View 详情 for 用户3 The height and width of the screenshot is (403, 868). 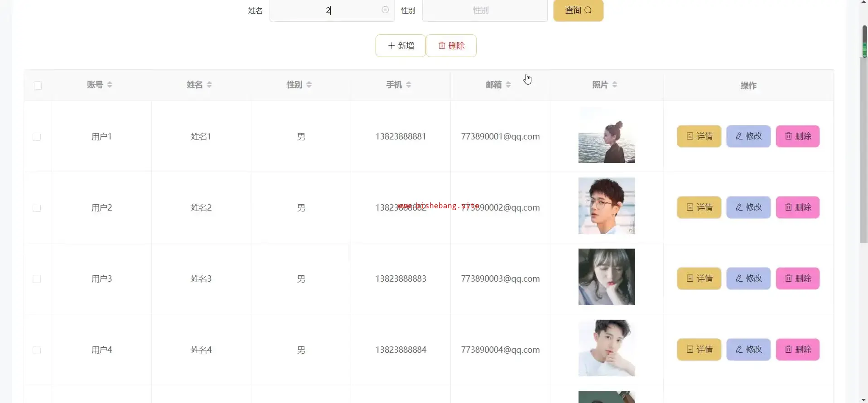coord(699,278)
